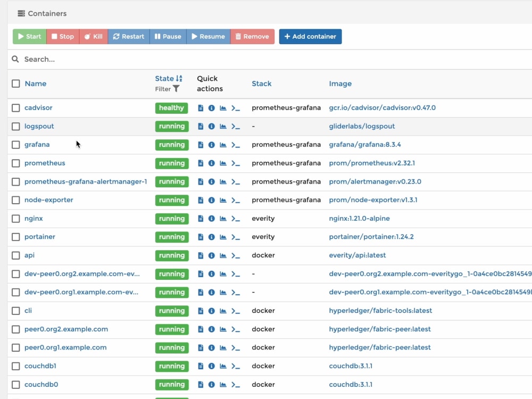The height and width of the screenshot is (399, 532).
Task: View logs for the cadvisor container
Action: tap(201, 107)
